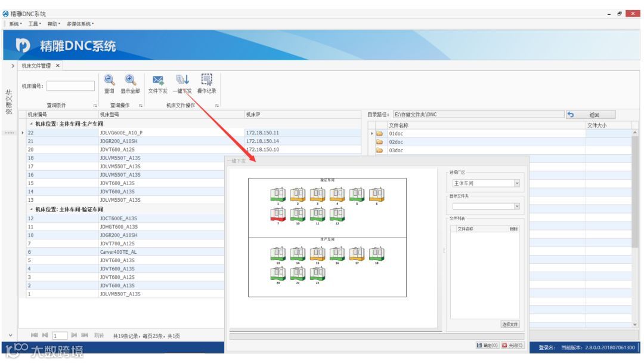Click the 文件下发 envelope icon

pyautogui.click(x=157, y=80)
